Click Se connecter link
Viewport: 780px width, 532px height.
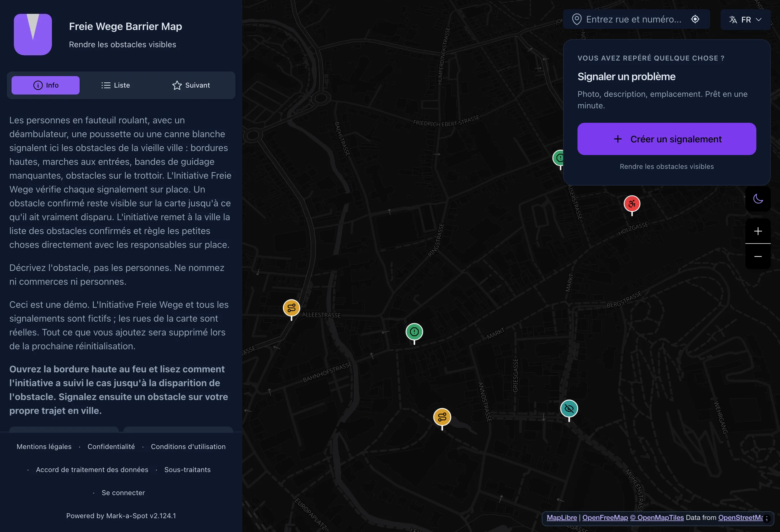[123, 493]
